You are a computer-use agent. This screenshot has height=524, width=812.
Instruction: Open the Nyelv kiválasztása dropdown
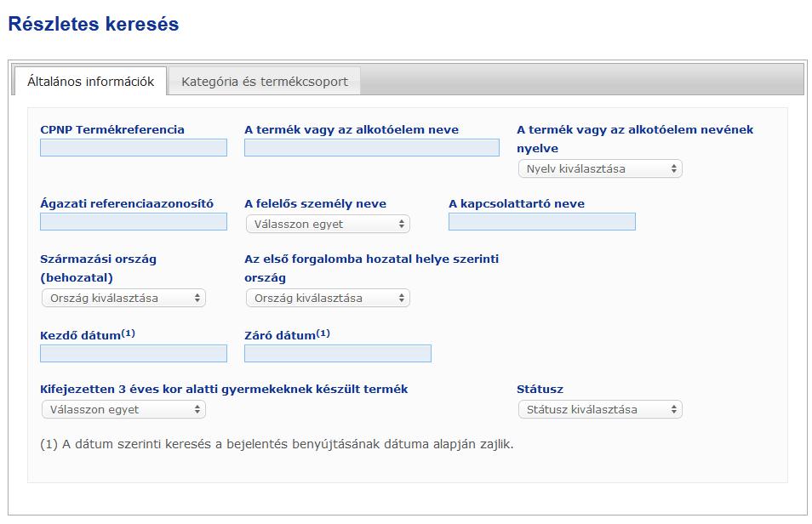click(600, 168)
